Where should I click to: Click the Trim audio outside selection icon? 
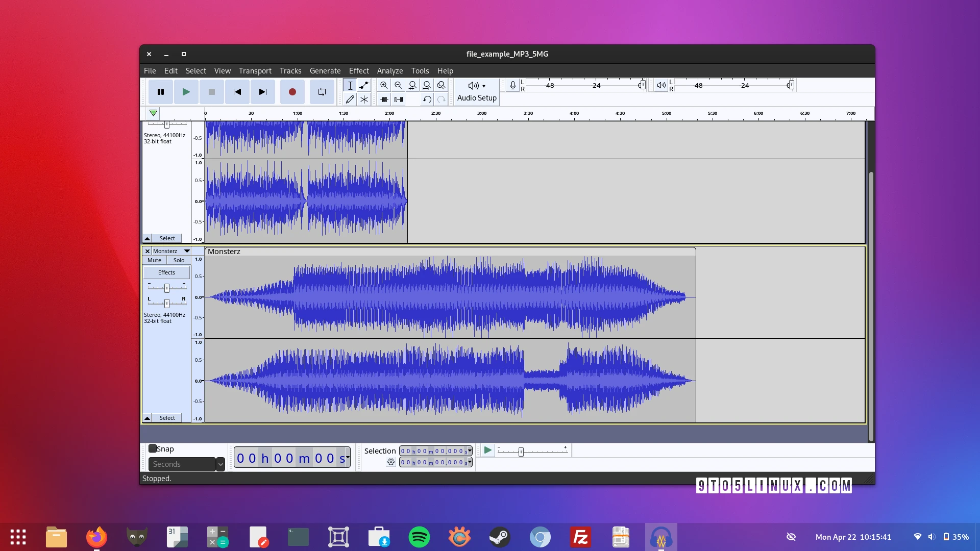coord(384,99)
